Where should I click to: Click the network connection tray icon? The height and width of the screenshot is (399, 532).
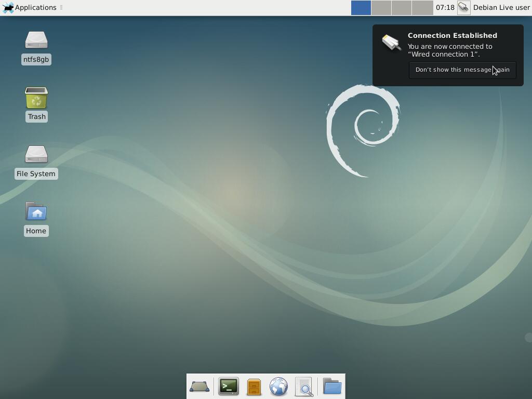pyautogui.click(x=463, y=7)
